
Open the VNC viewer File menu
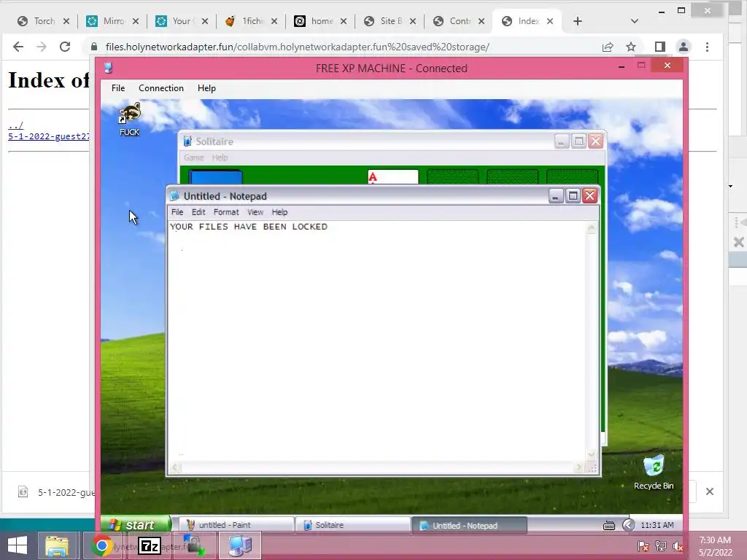(117, 88)
